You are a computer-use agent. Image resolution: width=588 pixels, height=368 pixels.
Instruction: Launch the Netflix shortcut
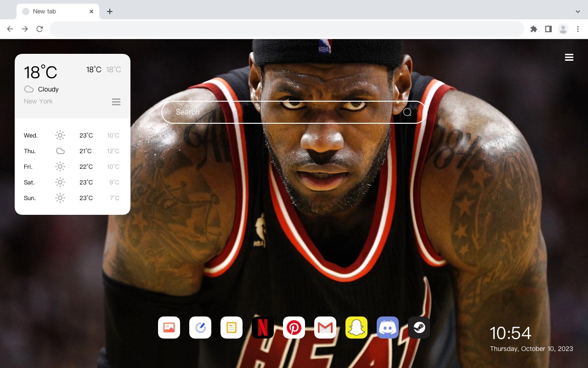click(263, 328)
